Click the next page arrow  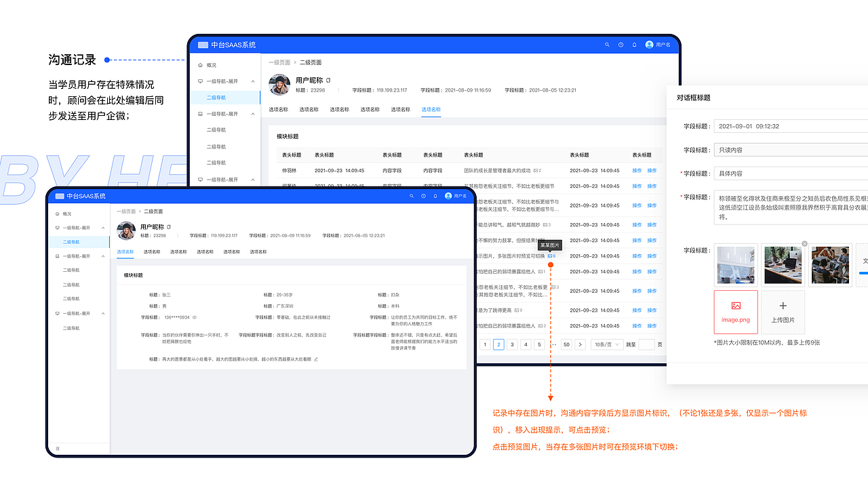[x=580, y=344]
